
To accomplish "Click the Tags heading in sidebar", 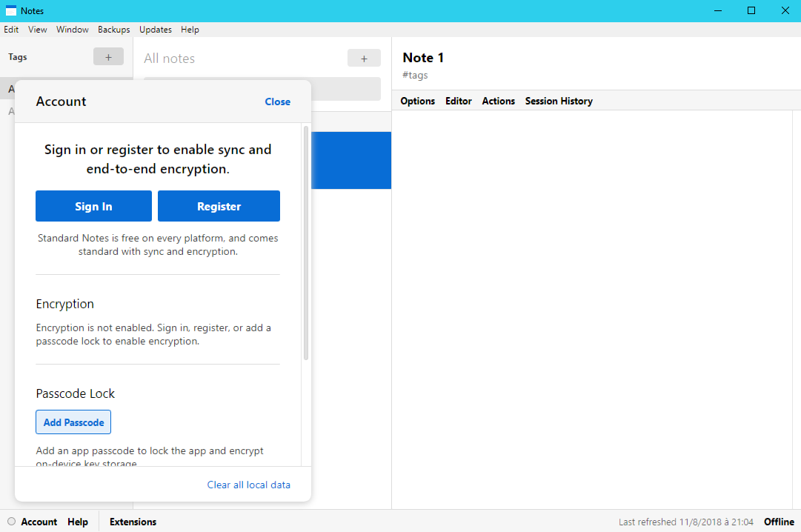I will pos(17,57).
